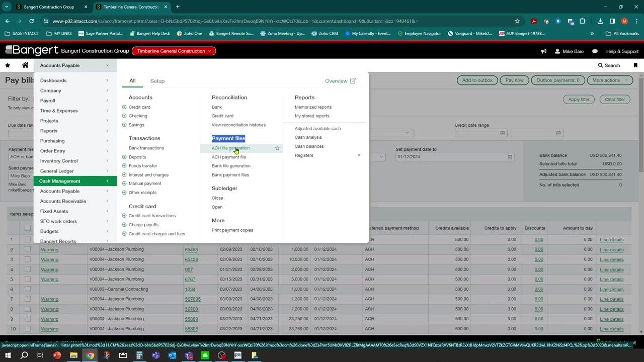Image resolution: width=644 pixels, height=362 pixels.
Task: Open the Timberline General Construction entity dropdown
Action: [x=174, y=51]
